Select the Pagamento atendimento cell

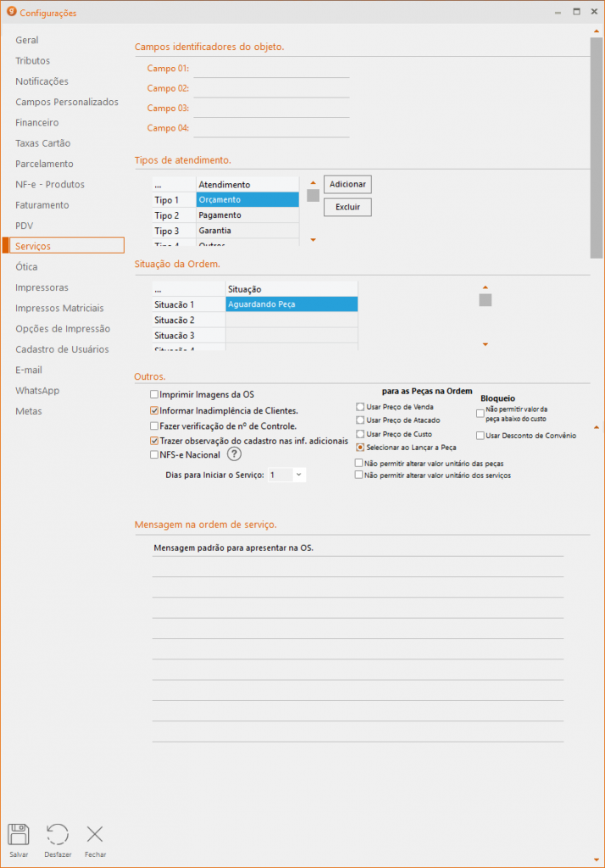247,215
